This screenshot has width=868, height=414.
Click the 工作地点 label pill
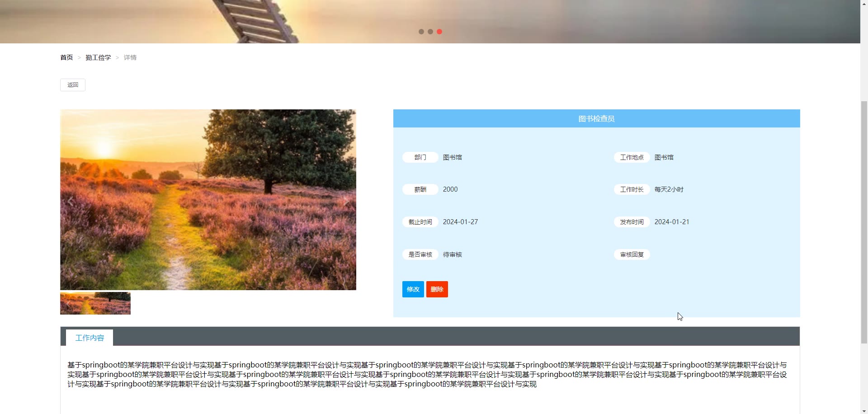coord(632,157)
